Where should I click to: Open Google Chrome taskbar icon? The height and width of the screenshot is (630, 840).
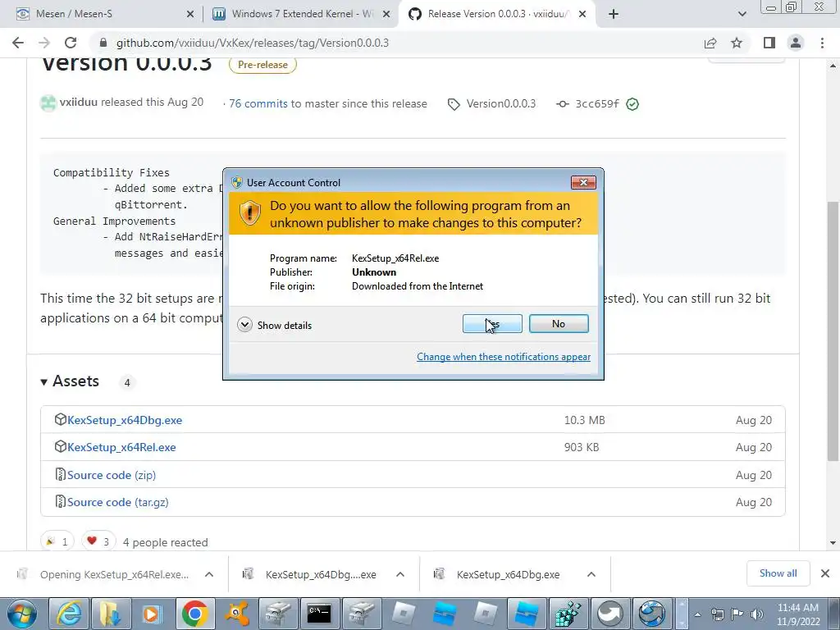pyautogui.click(x=194, y=614)
